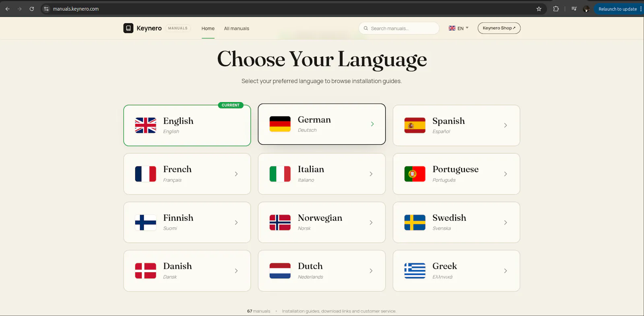This screenshot has width=644, height=316.
Task: Open the Keynero Shop button
Action: [x=499, y=28]
